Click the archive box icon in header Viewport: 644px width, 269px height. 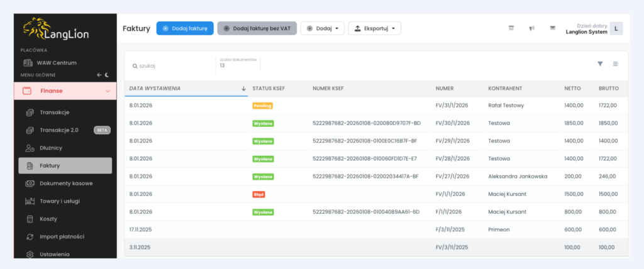point(511,28)
